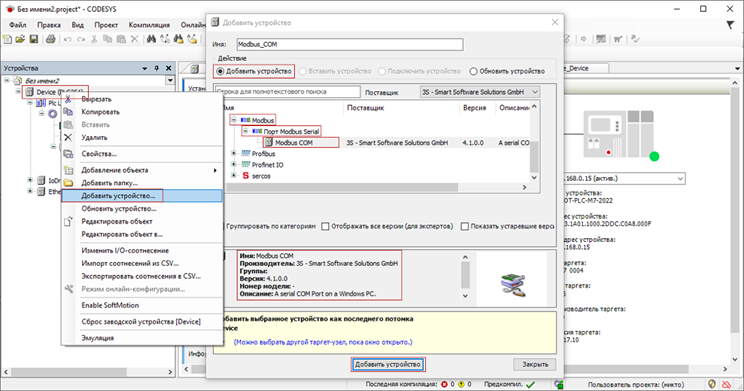Enable Отображать все версии checkbox
This screenshot has height=391, width=744.
[x=325, y=226]
